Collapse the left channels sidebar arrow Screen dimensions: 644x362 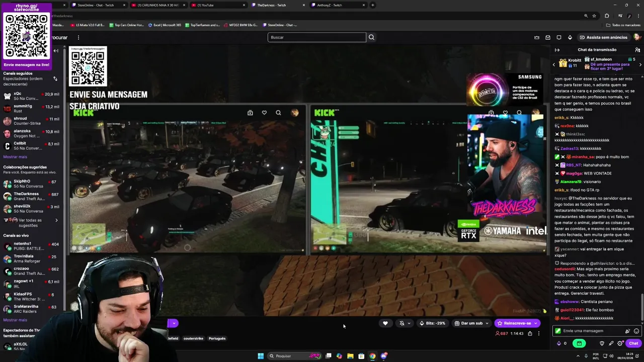(x=56, y=51)
